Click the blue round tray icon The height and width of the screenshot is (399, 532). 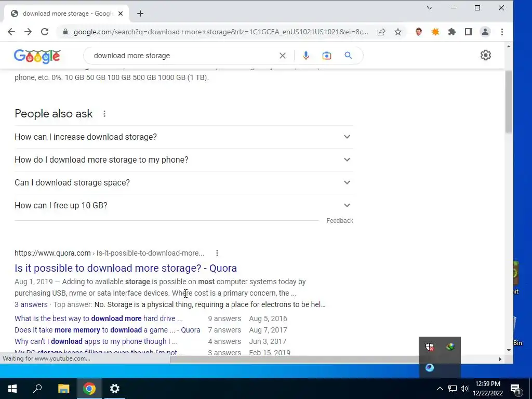[430, 368]
